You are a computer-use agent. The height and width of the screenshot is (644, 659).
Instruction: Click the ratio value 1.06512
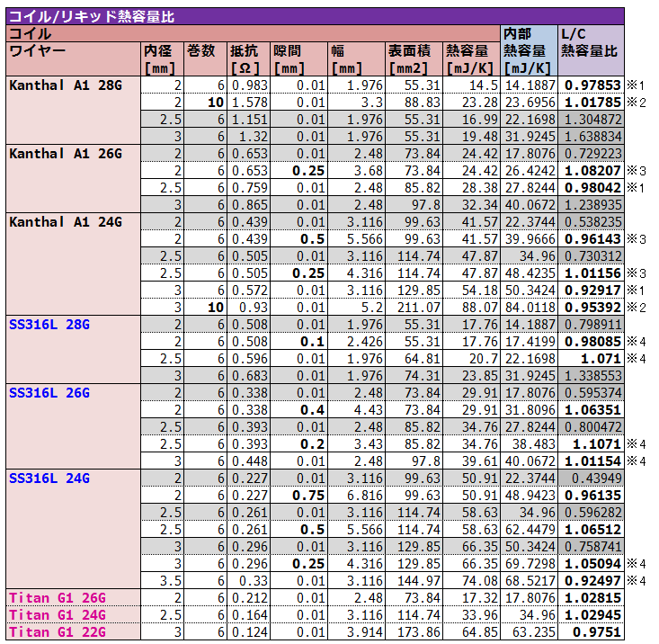(591, 530)
